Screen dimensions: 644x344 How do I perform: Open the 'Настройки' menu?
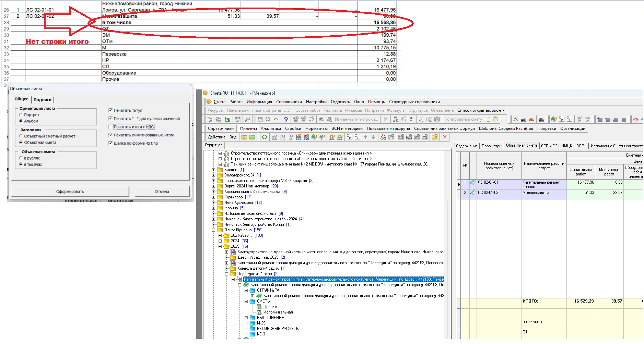[316, 102]
